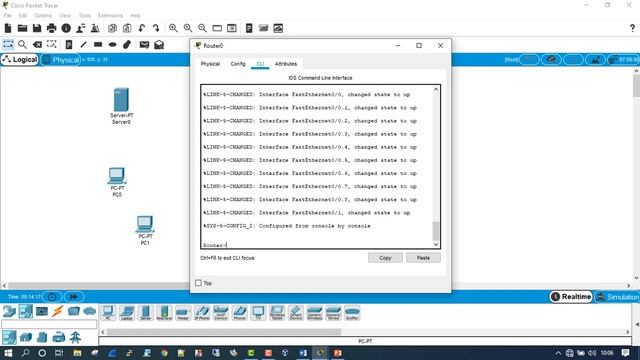Click the Redo arrow icon
The height and width of the screenshot is (360, 640).
point(156,28)
